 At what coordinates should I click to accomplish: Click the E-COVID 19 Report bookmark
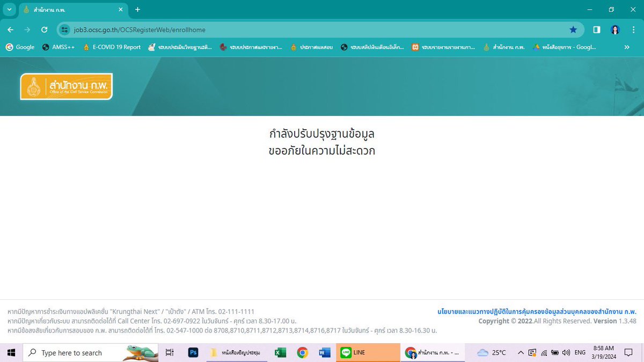(113, 47)
